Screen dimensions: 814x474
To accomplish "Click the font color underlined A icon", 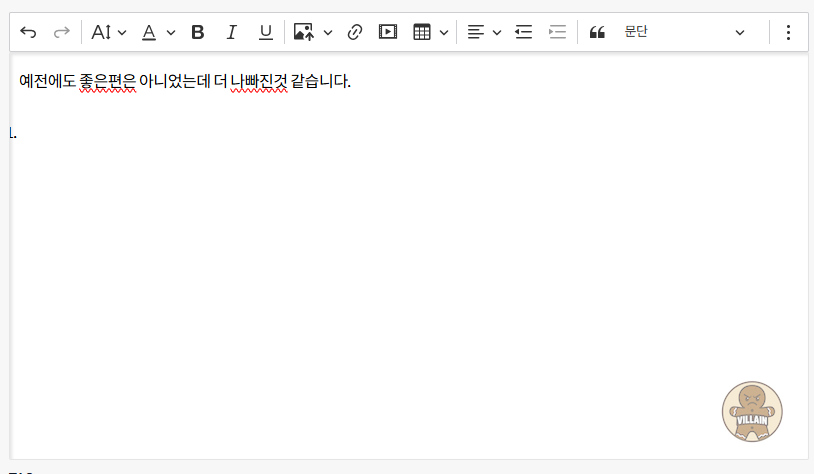I will pyautogui.click(x=149, y=33).
